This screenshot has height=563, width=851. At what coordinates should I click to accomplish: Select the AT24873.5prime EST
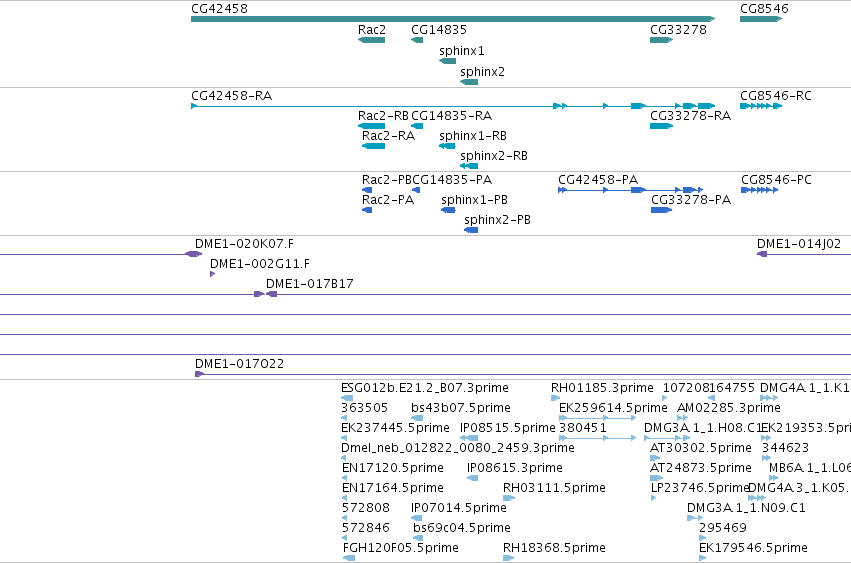(x=656, y=478)
